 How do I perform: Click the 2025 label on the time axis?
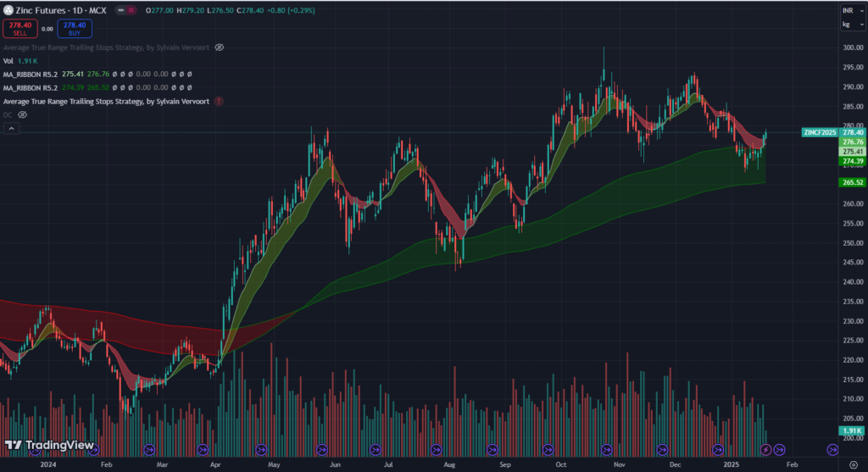tap(732, 465)
